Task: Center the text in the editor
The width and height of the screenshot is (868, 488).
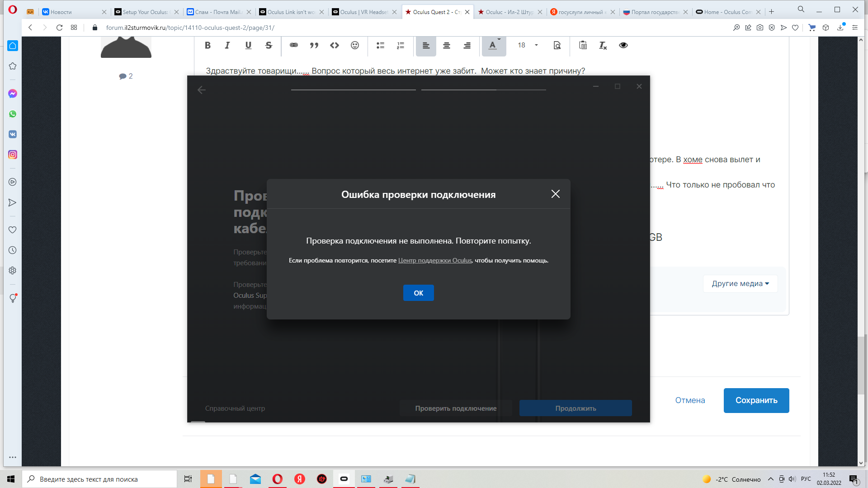Action: [x=447, y=45]
